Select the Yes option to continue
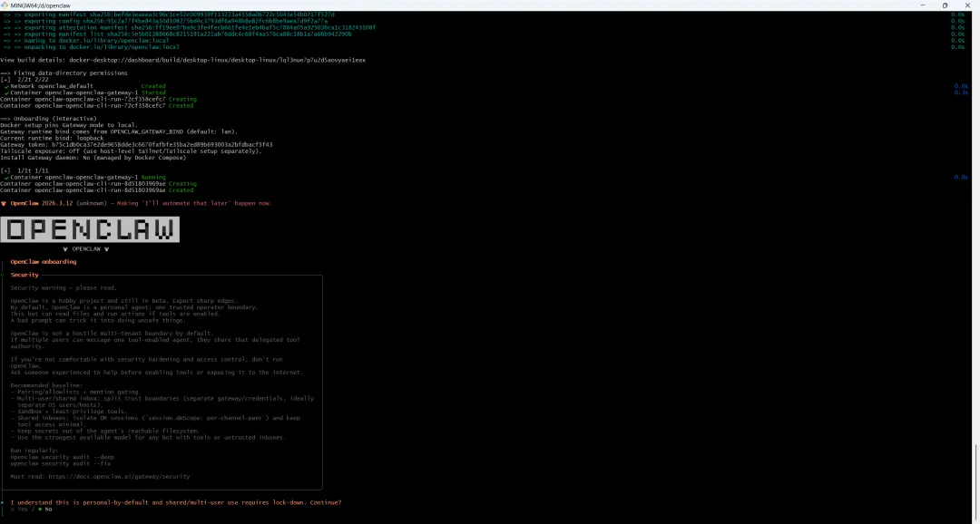The width and height of the screenshot is (980, 524). (19, 509)
